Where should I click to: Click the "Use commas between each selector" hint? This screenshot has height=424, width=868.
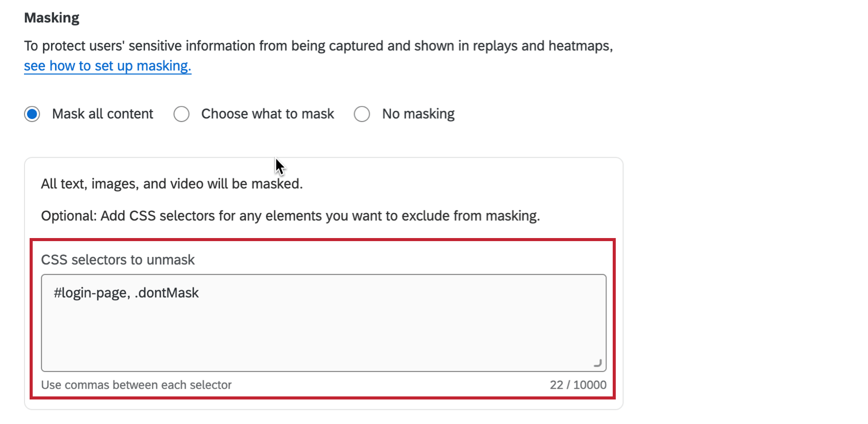tap(136, 385)
